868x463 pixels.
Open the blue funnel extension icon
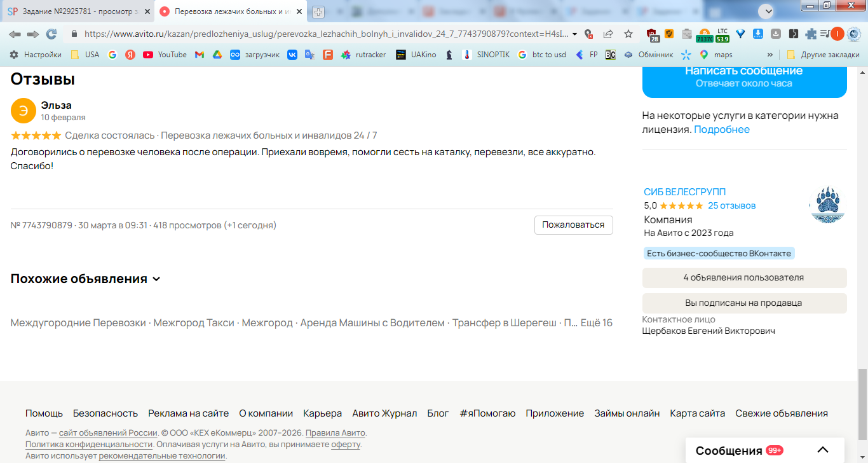click(740, 34)
